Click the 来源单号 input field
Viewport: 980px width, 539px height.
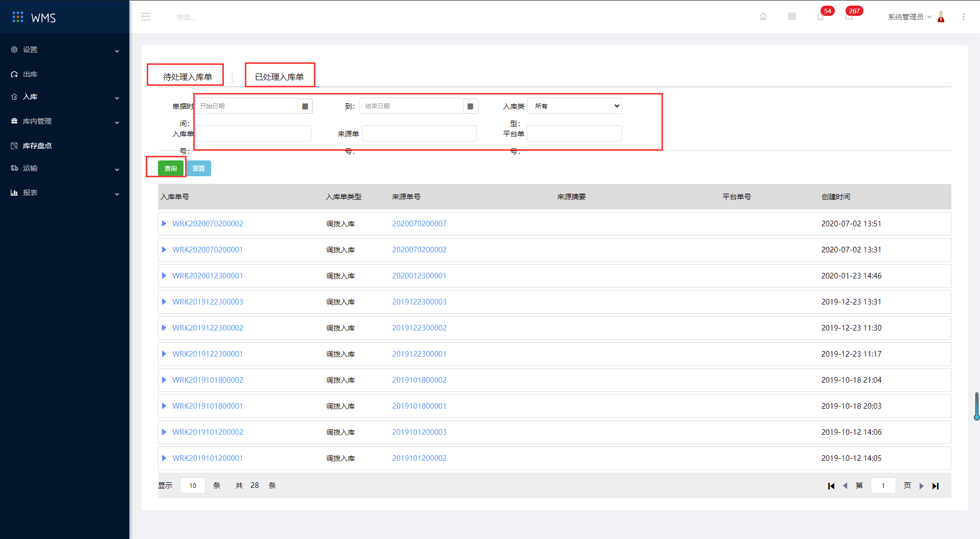pos(419,133)
